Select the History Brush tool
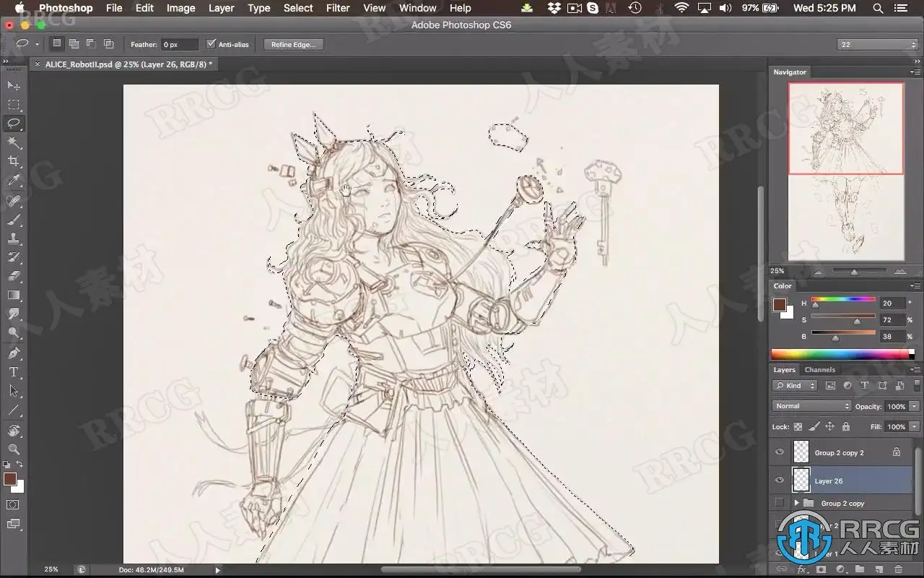 (14, 256)
